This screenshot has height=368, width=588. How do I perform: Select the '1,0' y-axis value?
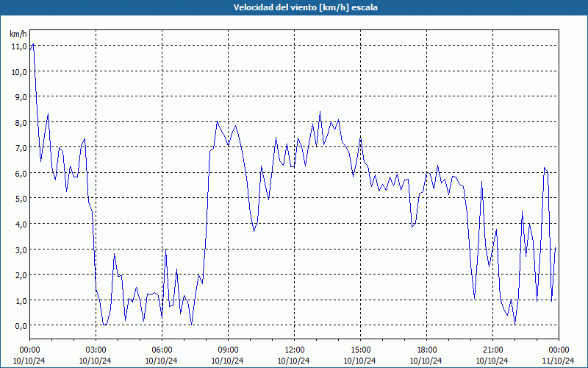21,300
